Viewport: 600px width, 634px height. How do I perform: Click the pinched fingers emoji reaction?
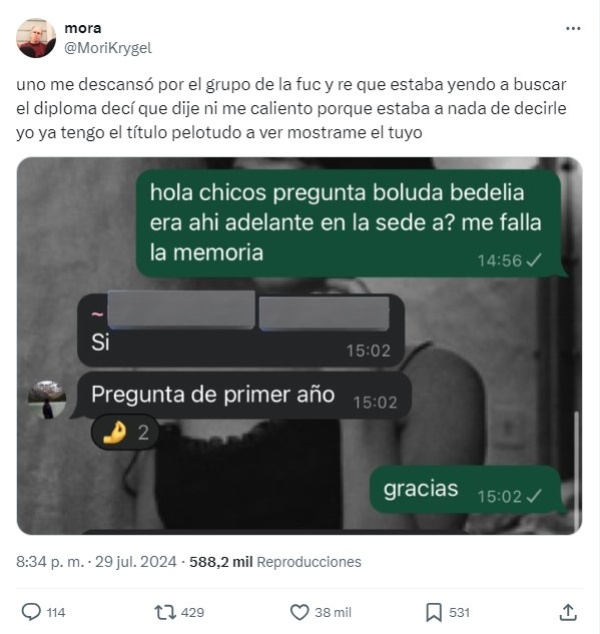tap(125, 433)
